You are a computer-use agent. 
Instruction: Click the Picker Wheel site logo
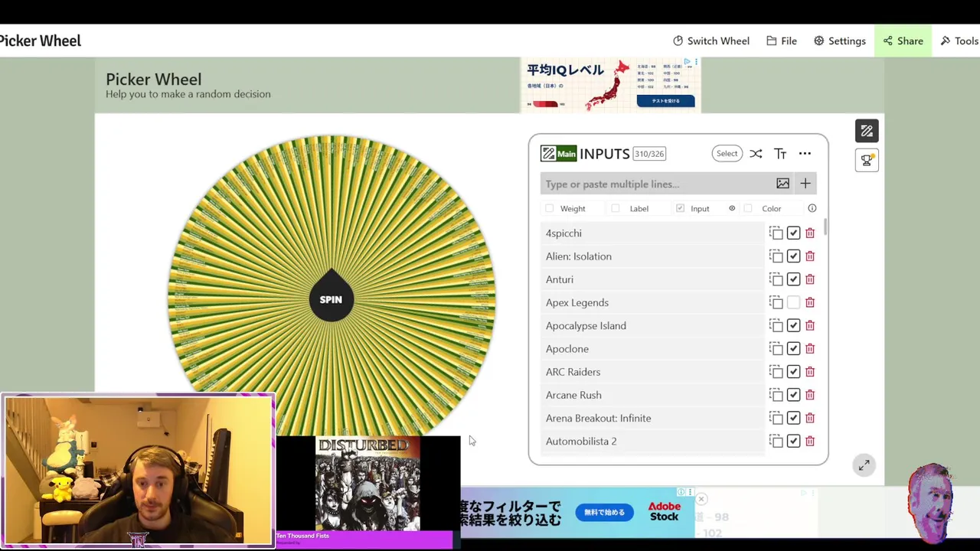pos(41,41)
